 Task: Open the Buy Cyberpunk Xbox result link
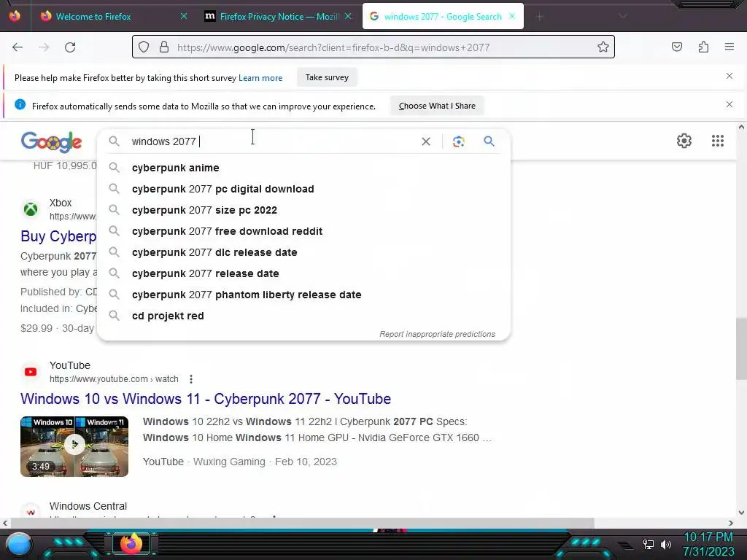point(58,236)
